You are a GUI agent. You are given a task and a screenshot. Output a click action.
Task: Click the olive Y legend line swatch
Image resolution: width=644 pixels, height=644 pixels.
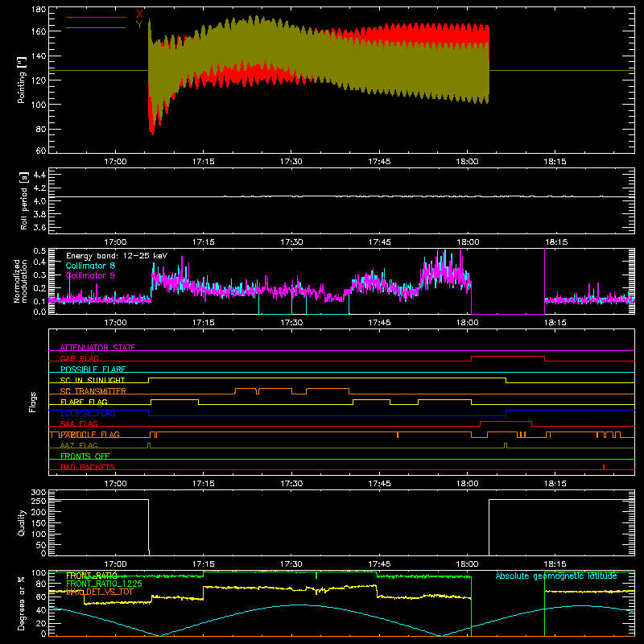[x=96, y=28]
